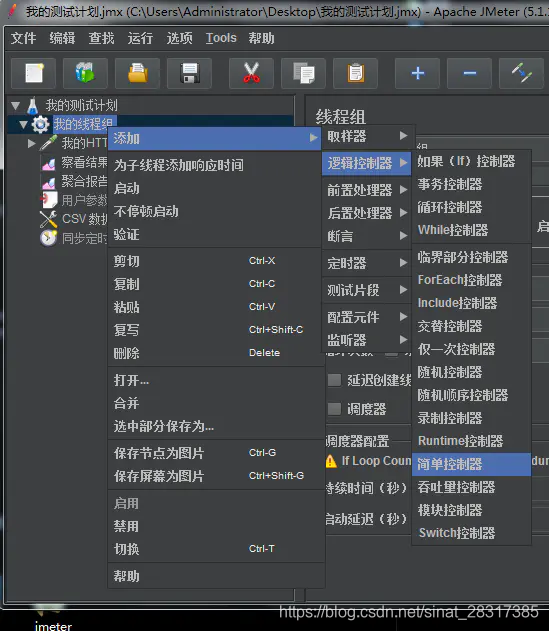The height and width of the screenshot is (631, 549).
Task: Open the Templates toolbar icon
Action: click(85, 73)
